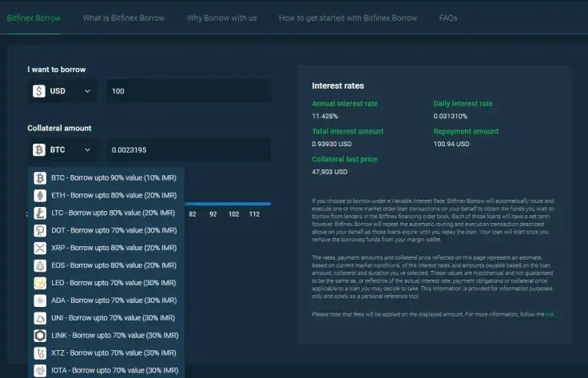Screen dimensions: 588x378
Task: Choose XRP - Borrow upto 80% value option
Action: click(x=106, y=248)
